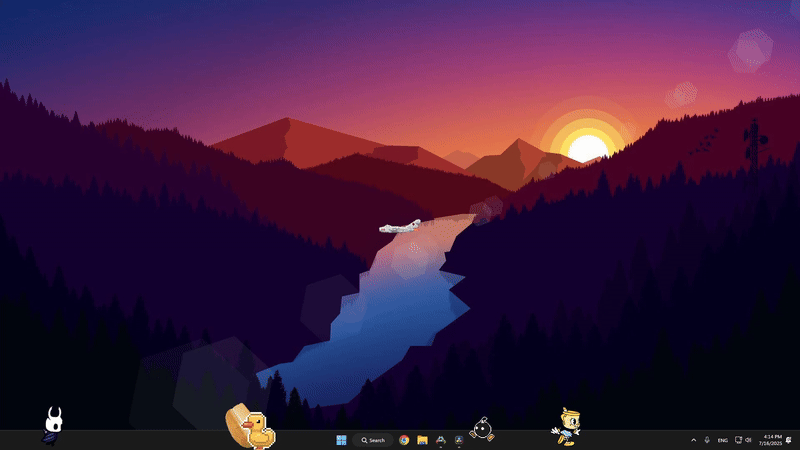Click the microphone tray icon

click(x=707, y=440)
